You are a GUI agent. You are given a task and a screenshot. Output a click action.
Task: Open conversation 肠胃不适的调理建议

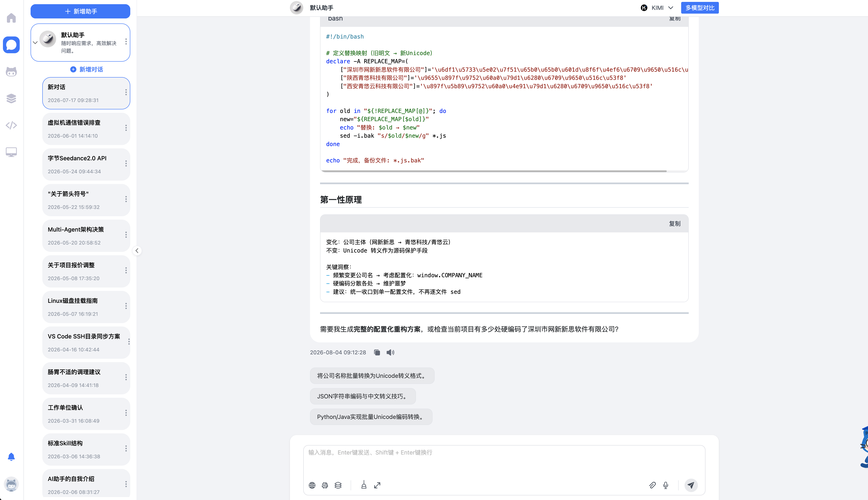point(86,378)
